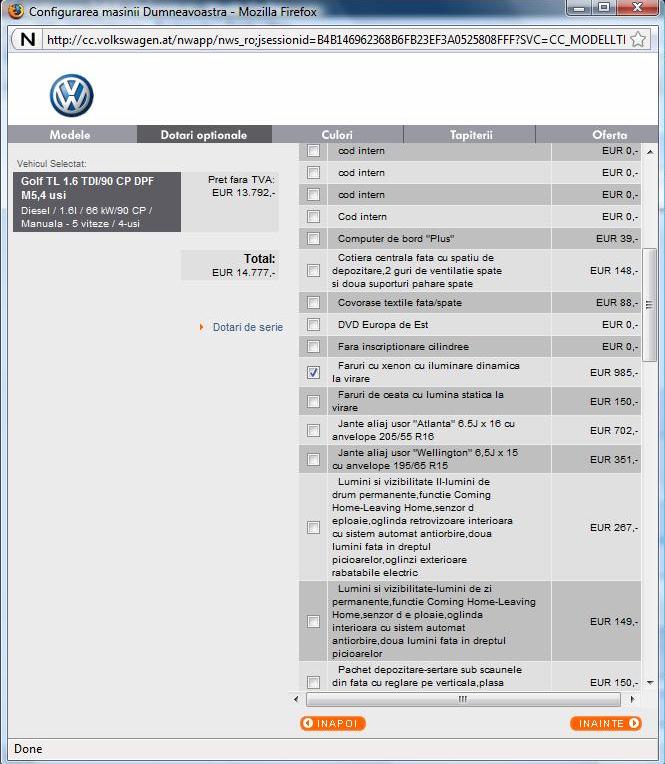665x764 pixels.
Task: Click the INAPOI back button
Action: tap(333, 723)
